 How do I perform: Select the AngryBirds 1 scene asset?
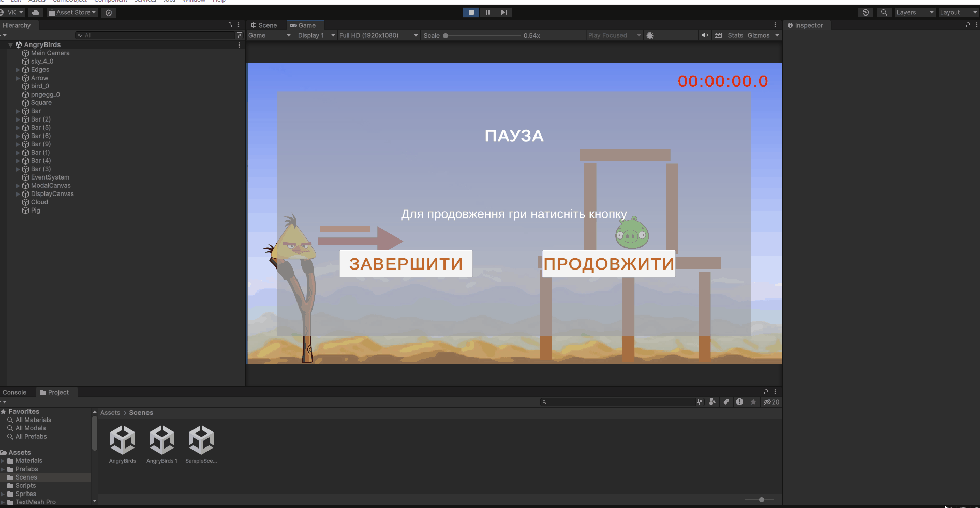coord(162,444)
